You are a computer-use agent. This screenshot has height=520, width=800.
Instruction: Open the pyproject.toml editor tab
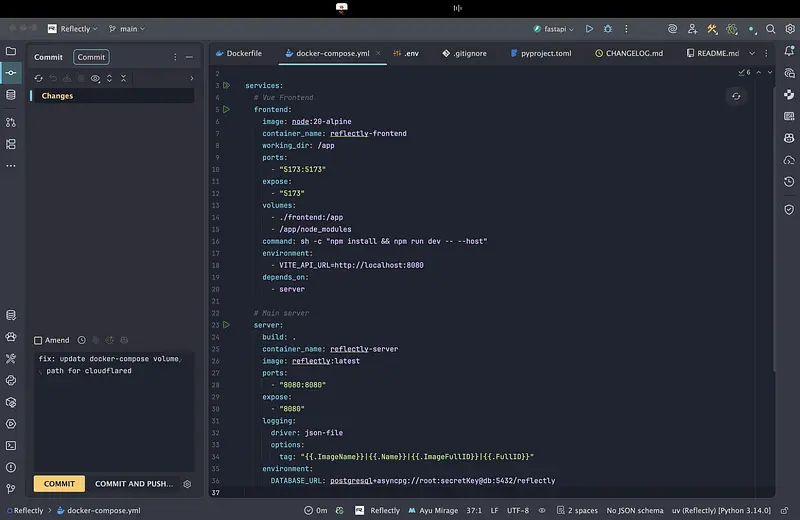pyautogui.click(x=541, y=53)
